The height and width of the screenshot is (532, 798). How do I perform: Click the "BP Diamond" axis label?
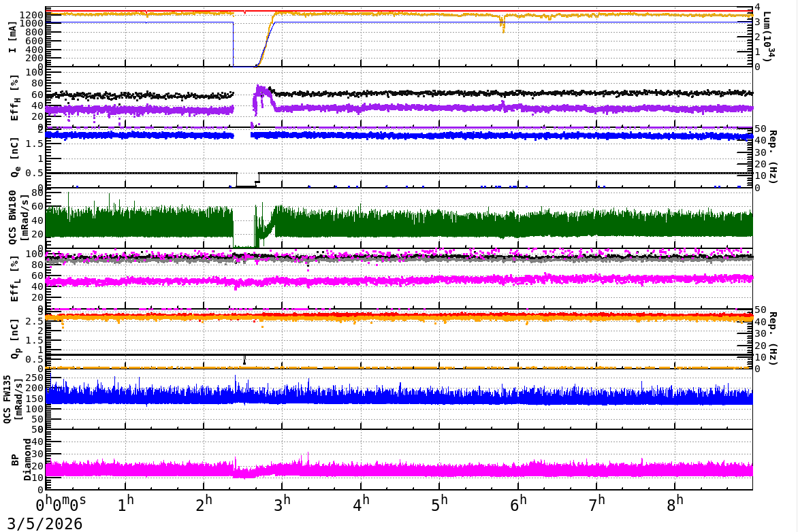[21, 460]
